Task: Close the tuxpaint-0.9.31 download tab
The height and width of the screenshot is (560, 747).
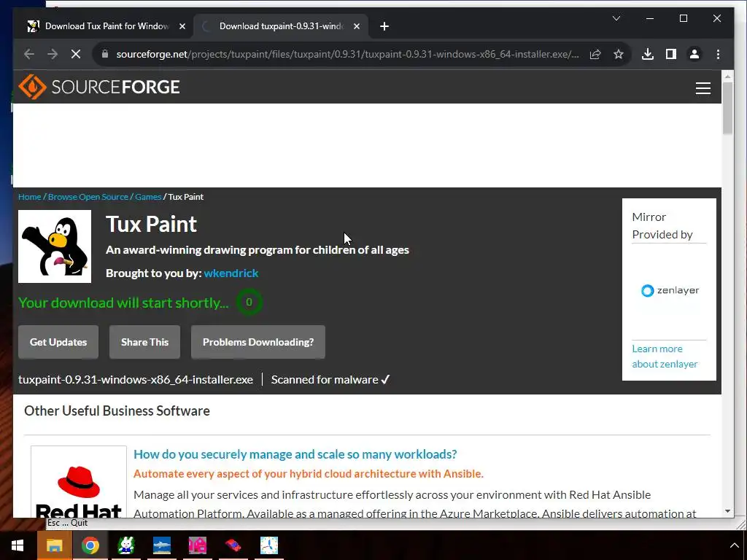Action: point(356,26)
